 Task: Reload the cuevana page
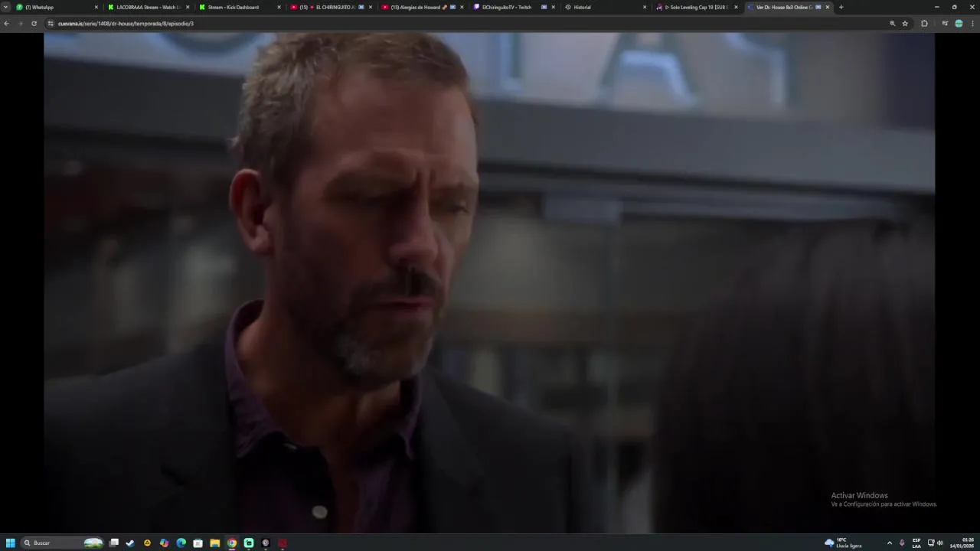pyautogui.click(x=34, y=24)
